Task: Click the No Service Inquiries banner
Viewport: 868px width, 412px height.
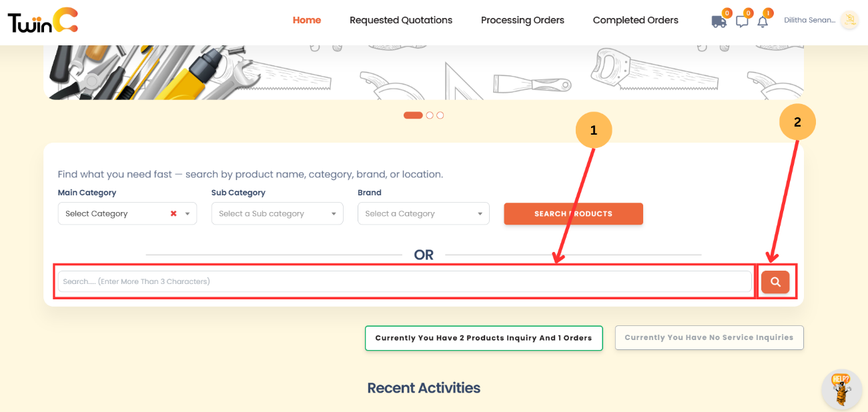Action: click(x=709, y=337)
